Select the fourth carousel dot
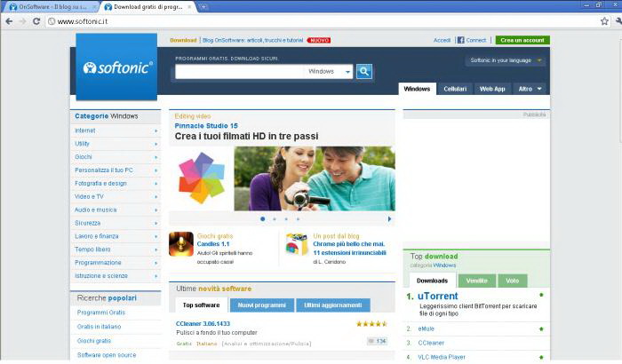This screenshot has height=364, width=622. point(298,219)
